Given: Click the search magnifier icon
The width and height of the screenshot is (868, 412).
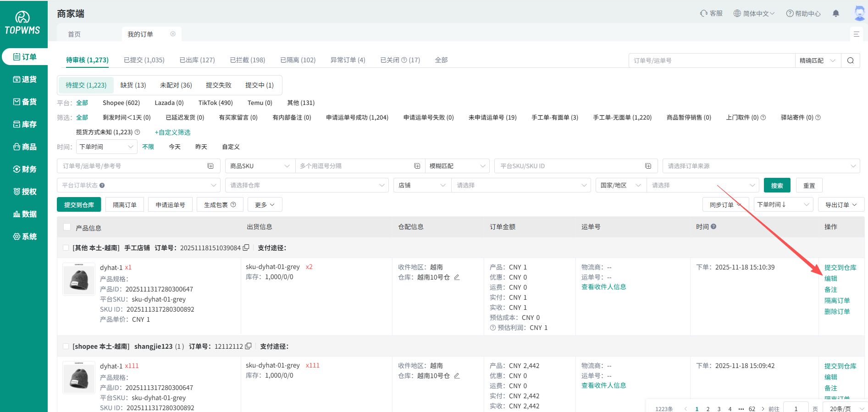Looking at the screenshot, I should click(x=850, y=60).
